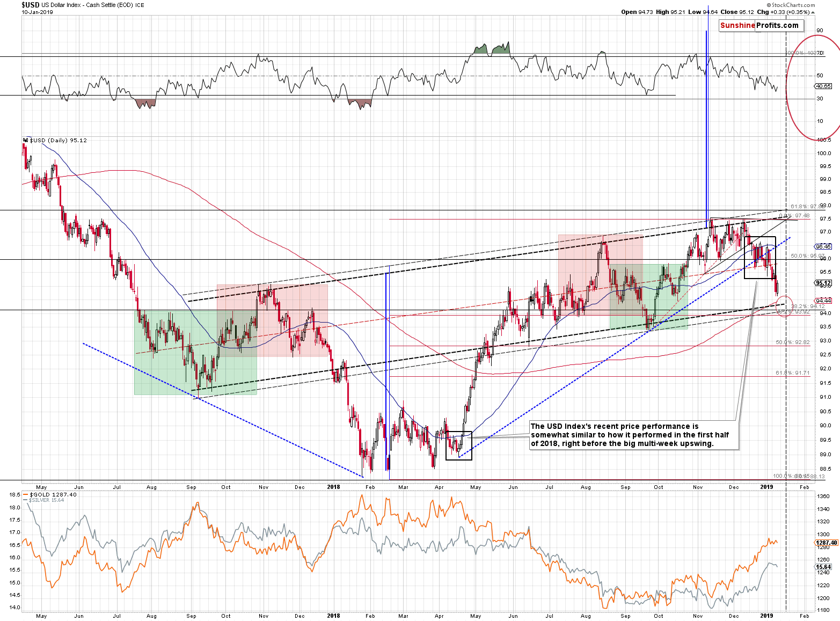The image size is (840, 621).
Task: Click the '1360' level on the gold axis
Action: point(822,496)
